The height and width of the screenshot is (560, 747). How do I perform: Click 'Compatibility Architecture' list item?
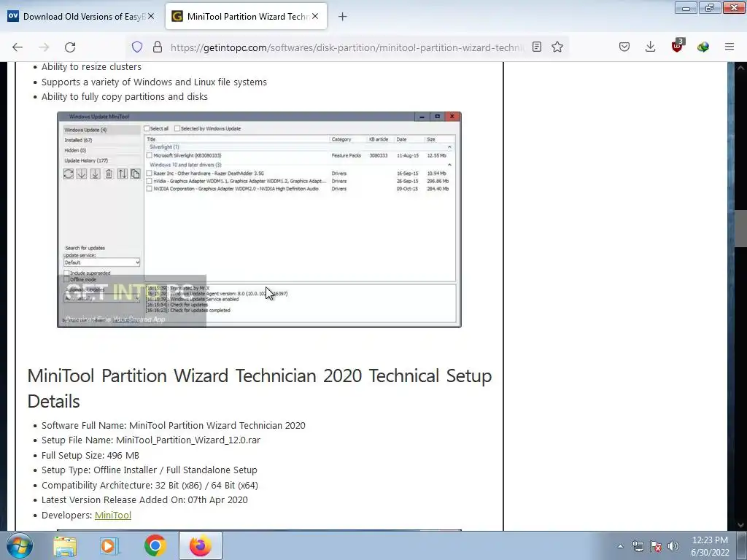click(x=150, y=485)
